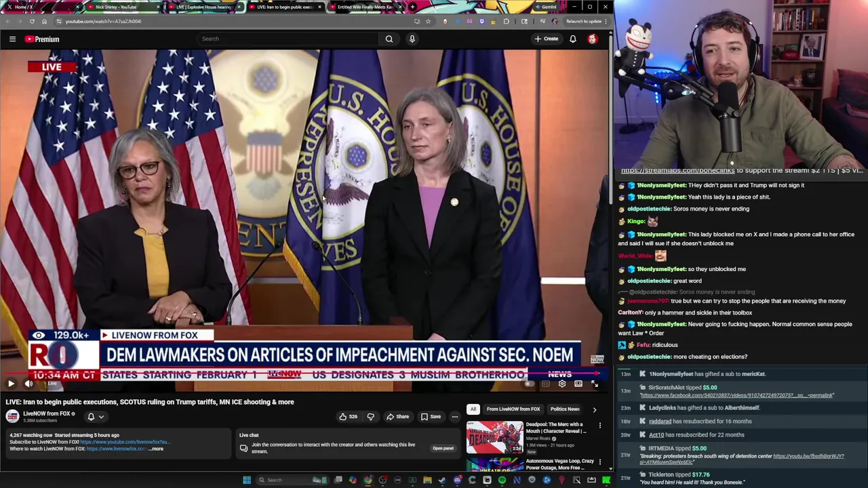Seek on the red live progress bar
The height and width of the screenshot is (488, 868).
click(x=302, y=373)
